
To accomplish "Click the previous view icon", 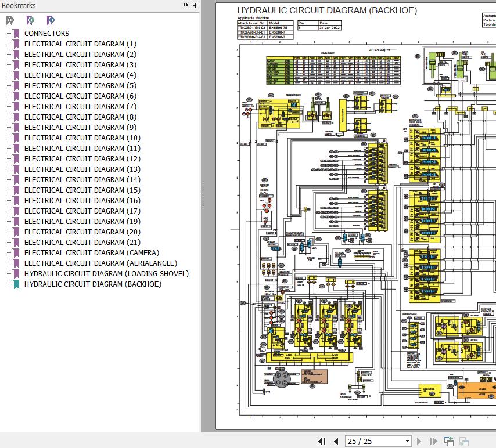I will [448, 442].
